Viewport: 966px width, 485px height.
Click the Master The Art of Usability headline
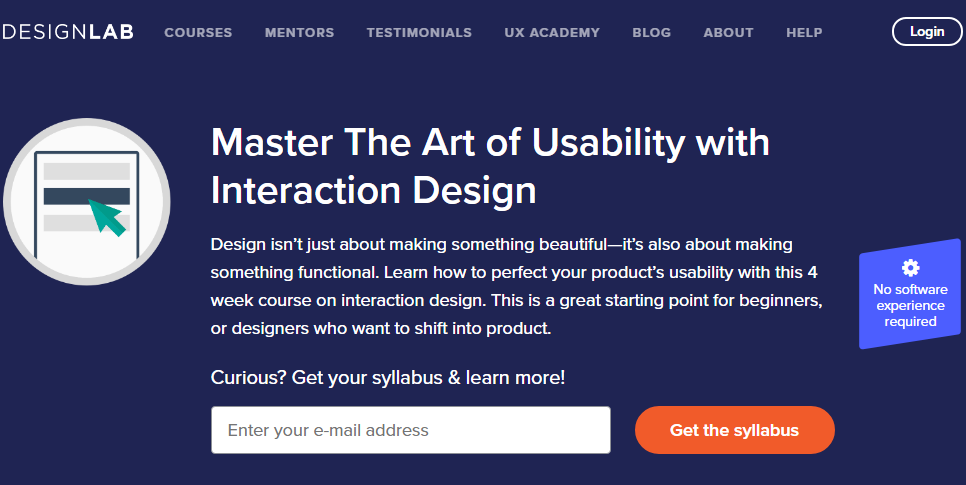point(490,166)
